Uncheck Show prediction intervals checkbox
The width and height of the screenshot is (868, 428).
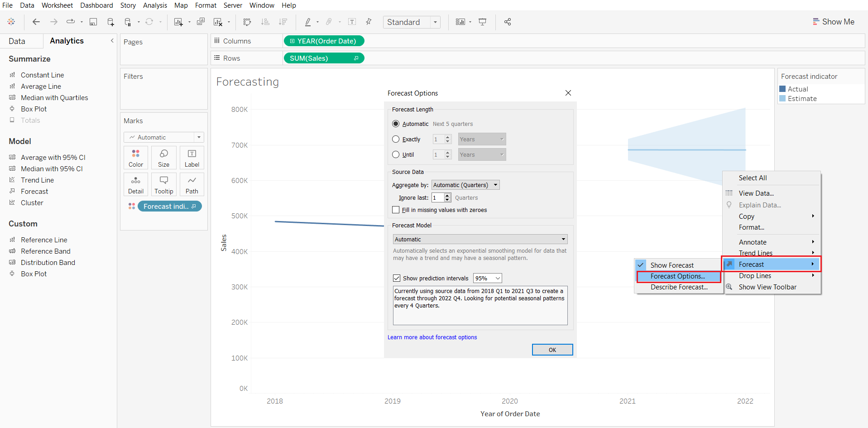[397, 278]
